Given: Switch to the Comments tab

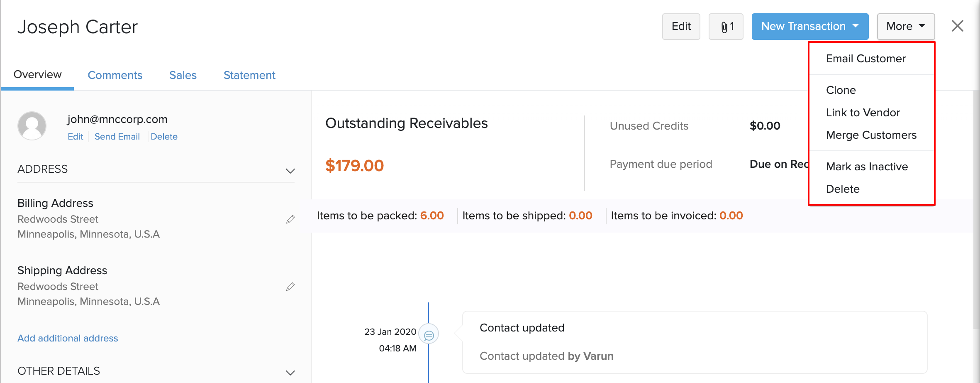Looking at the screenshot, I should [115, 75].
